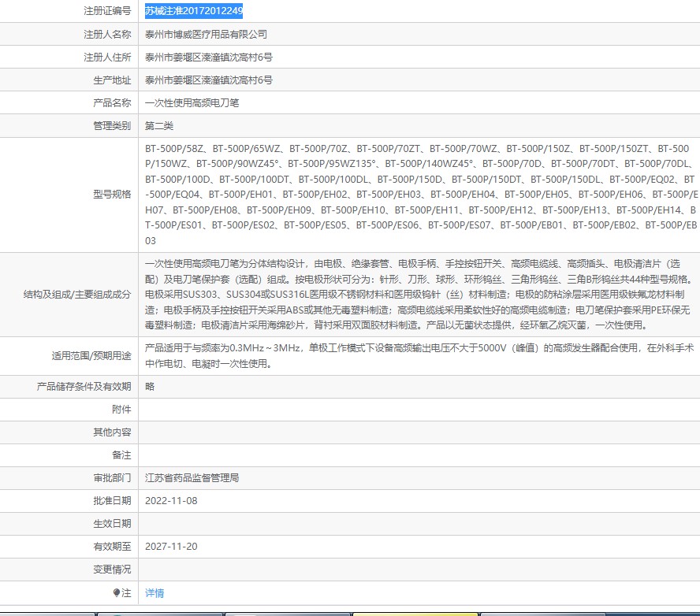Click the 备注 field label

(121, 455)
